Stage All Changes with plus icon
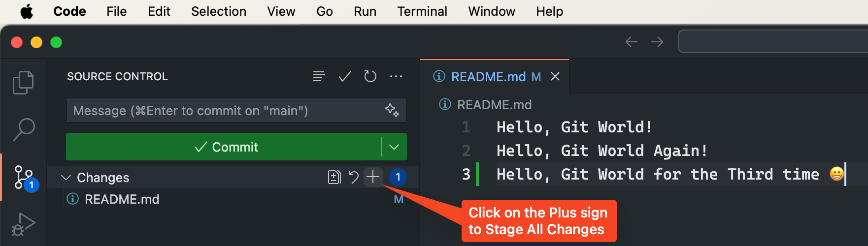The height and width of the screenshot is (246, 868). coord(373,177)
